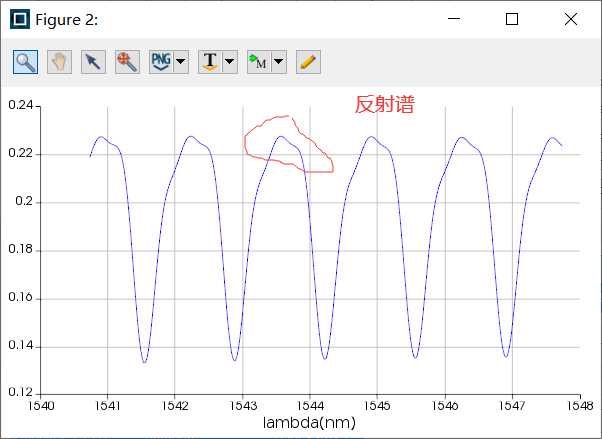Screen dimensions: 602x439
Task: Click the 0.14 y-axis tick label
Action: (21, 345)
